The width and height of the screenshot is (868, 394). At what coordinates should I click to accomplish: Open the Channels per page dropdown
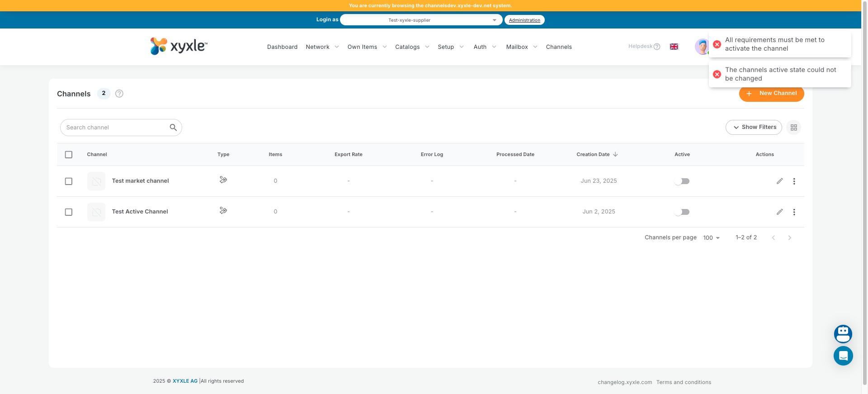(x=711, y=238)
